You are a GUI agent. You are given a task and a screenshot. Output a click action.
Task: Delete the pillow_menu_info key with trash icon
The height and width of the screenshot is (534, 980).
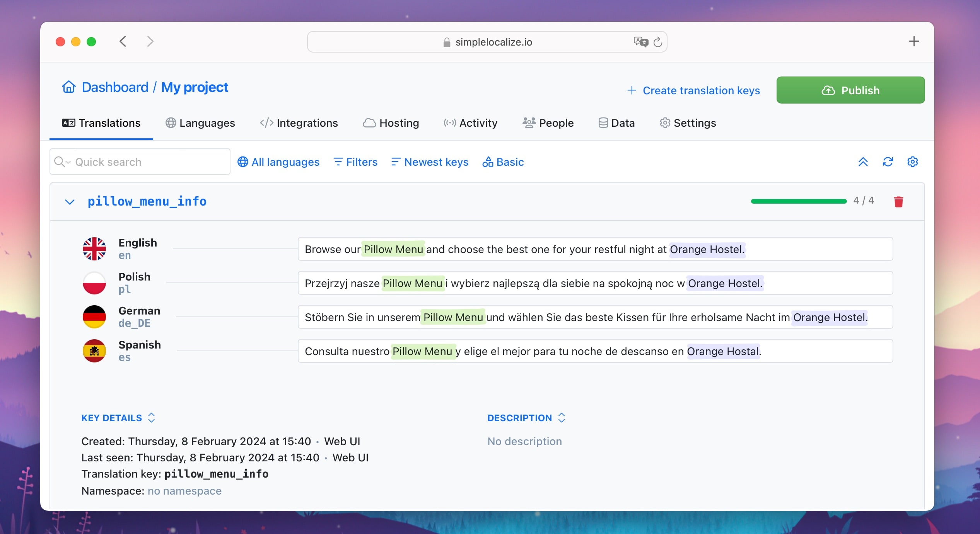tap(898, 201)
